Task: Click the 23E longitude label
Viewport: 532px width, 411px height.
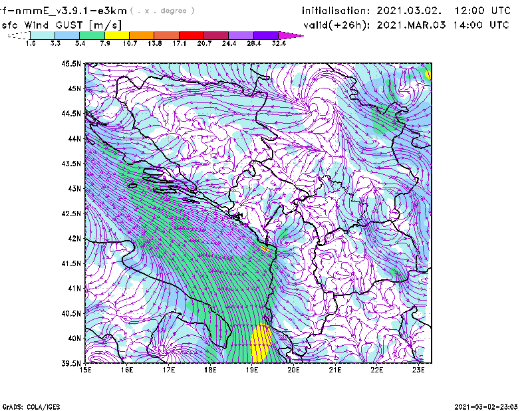Action: pos(418,370)
